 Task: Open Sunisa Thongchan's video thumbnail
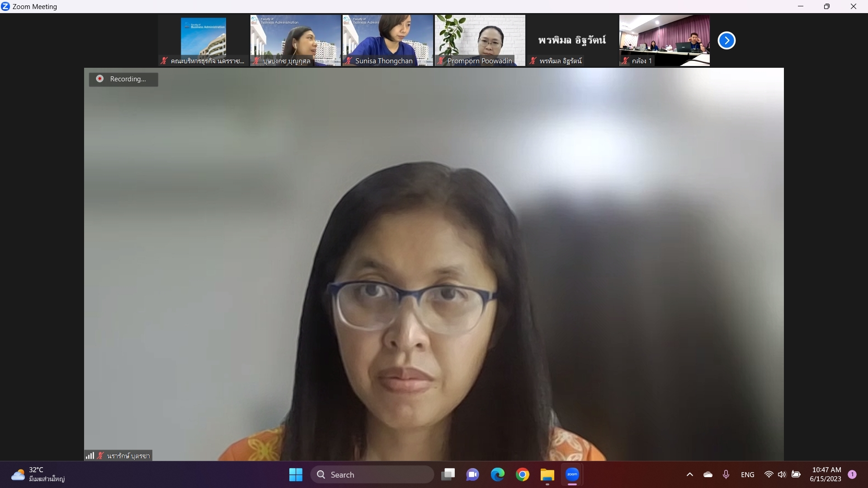click(x=388, y=41)
